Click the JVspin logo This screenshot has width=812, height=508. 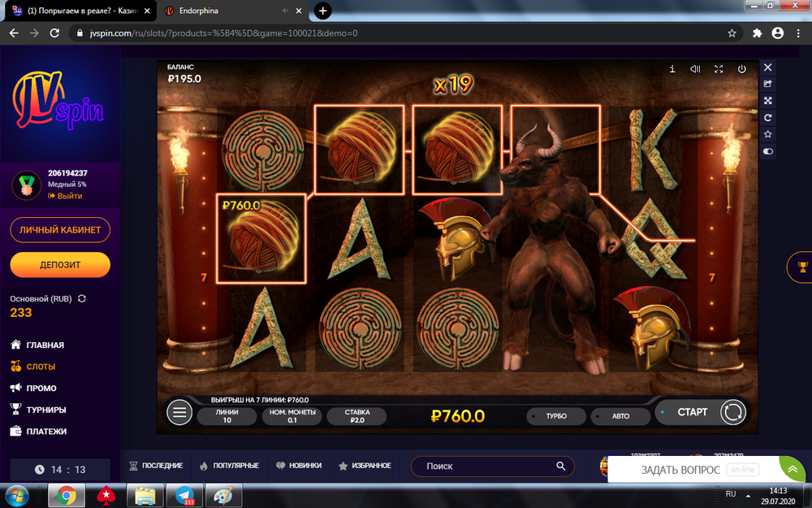coord(58,101)
